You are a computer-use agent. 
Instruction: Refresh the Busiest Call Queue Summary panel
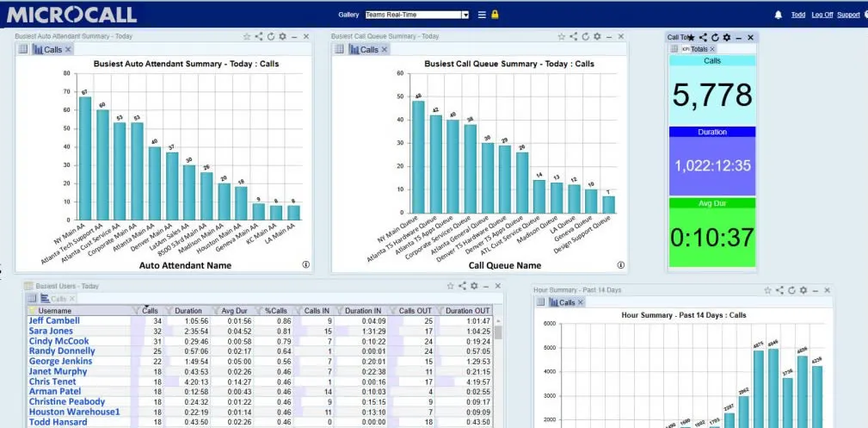[x=585, y=36]
